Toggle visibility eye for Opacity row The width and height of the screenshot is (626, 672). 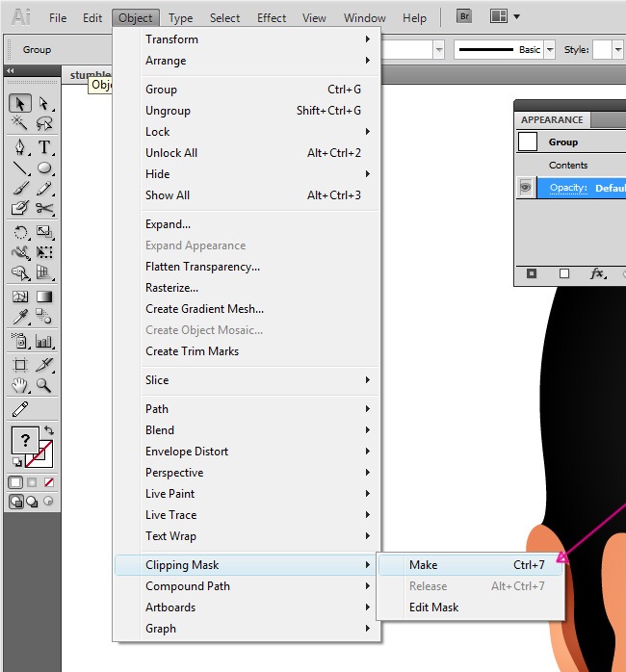[x=526, y=188]
